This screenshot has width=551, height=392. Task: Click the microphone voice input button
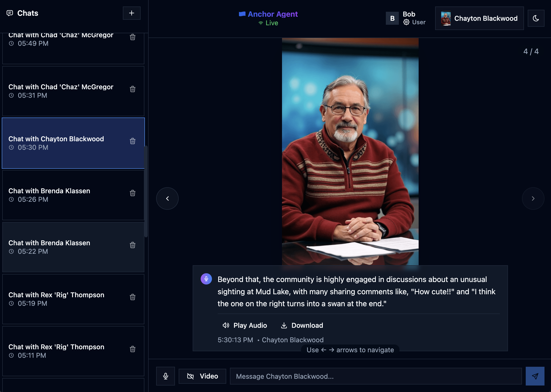165,376
